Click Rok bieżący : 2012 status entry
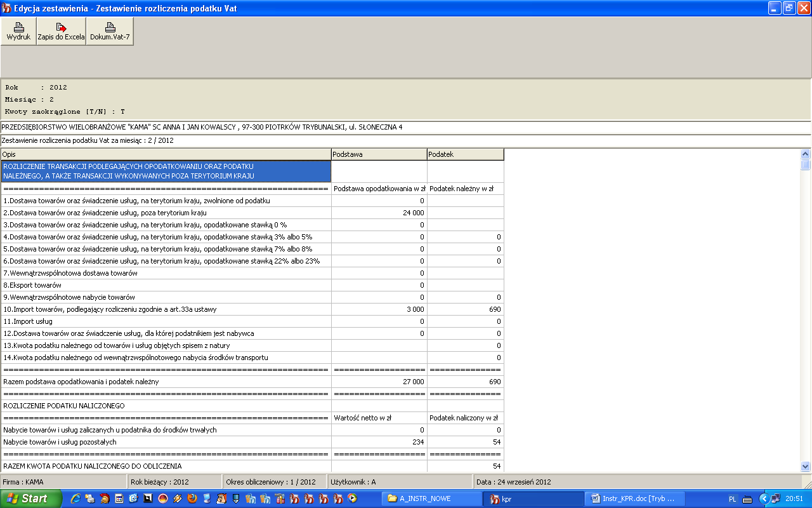Screen dimensions: 812x508 (x=175, y=482)
